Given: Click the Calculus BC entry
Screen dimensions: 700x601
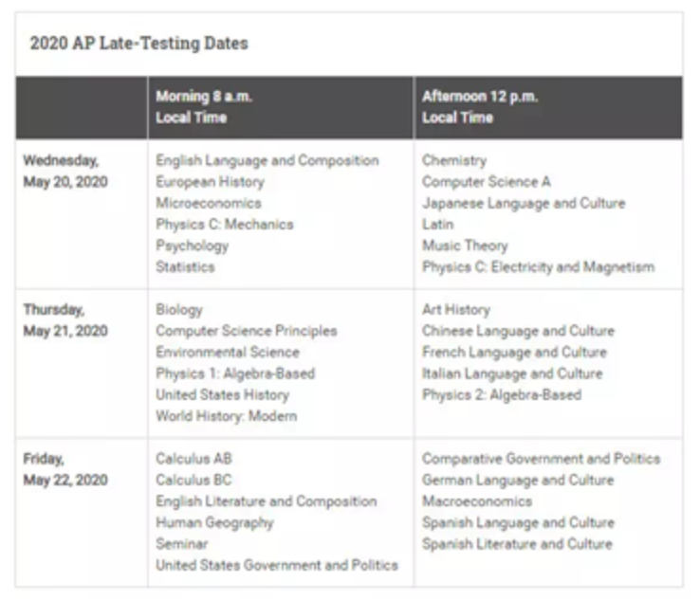Looking at the screenshot, I should [x=193, y=481].
